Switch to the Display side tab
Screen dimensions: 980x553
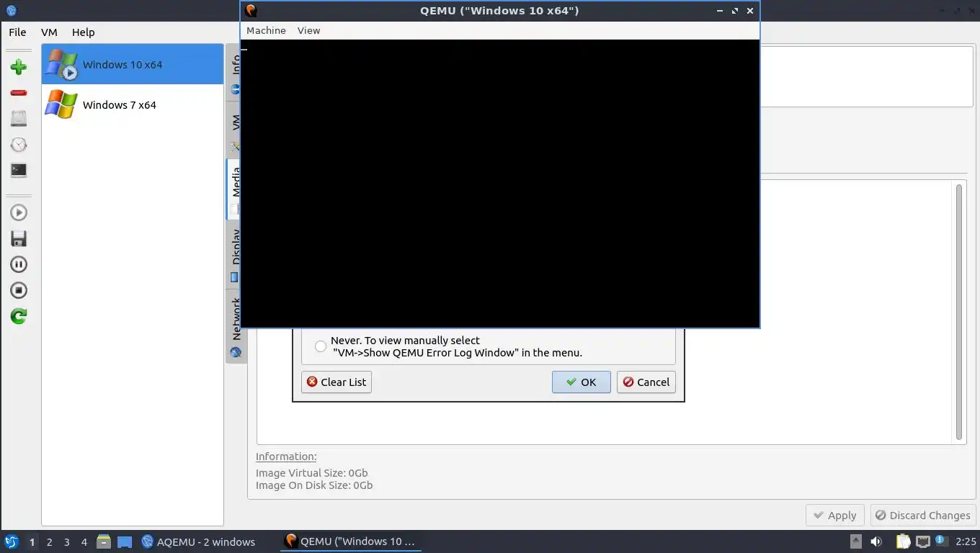235,253
